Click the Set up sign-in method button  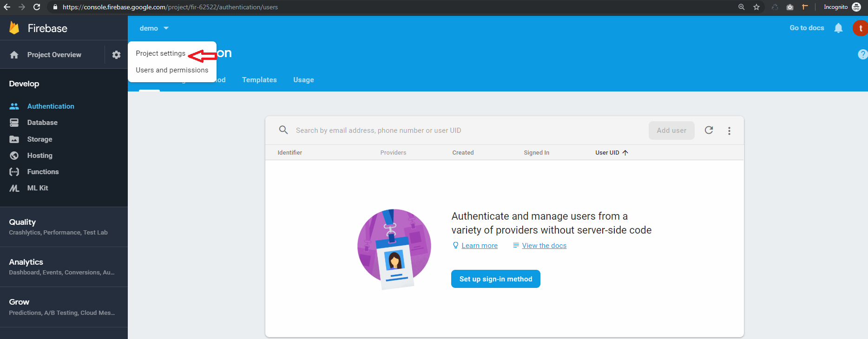[x=495, y=279]
